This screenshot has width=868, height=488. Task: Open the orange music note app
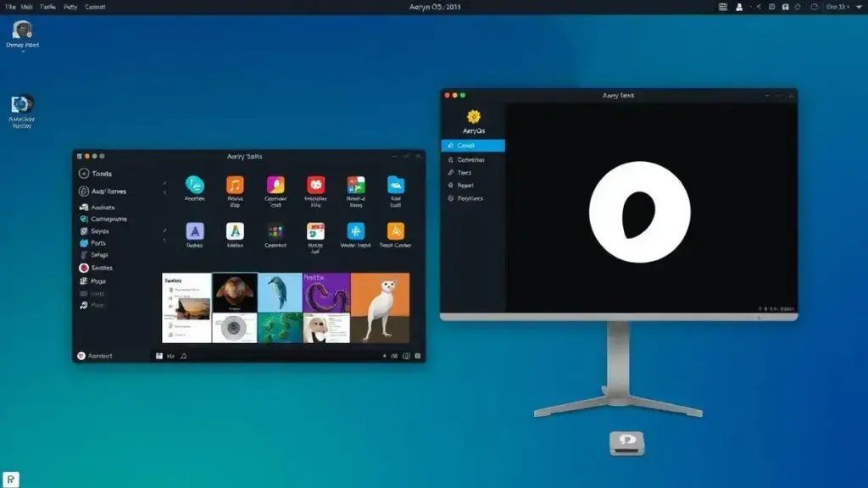coord(235,185)
